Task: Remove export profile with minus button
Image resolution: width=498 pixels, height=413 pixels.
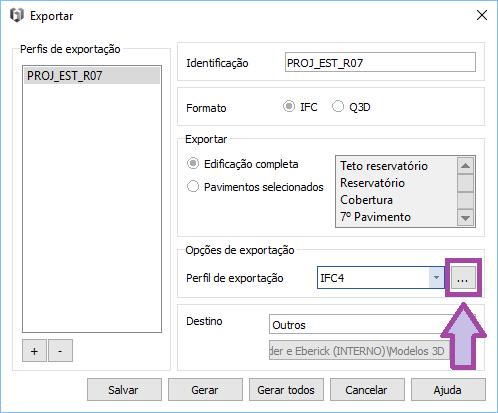Action: tap(60, 351)
